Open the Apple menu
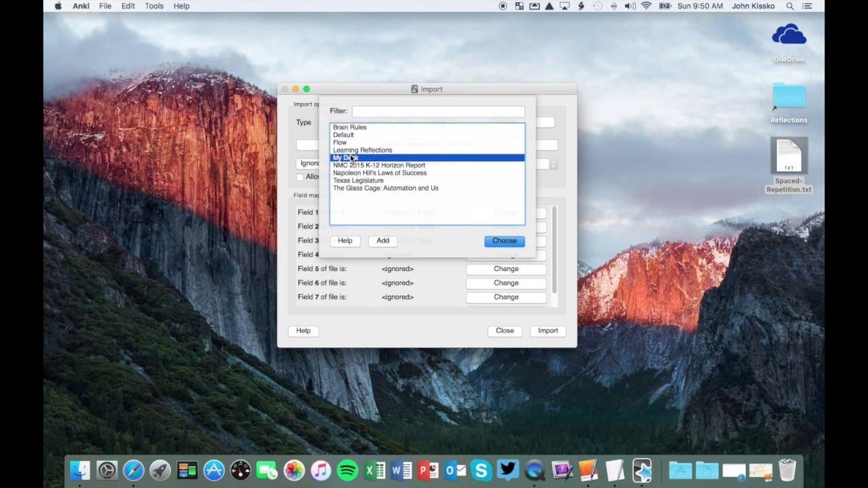Image resolution: width=868 pixels, height=488 pixels. click(58, 6)
